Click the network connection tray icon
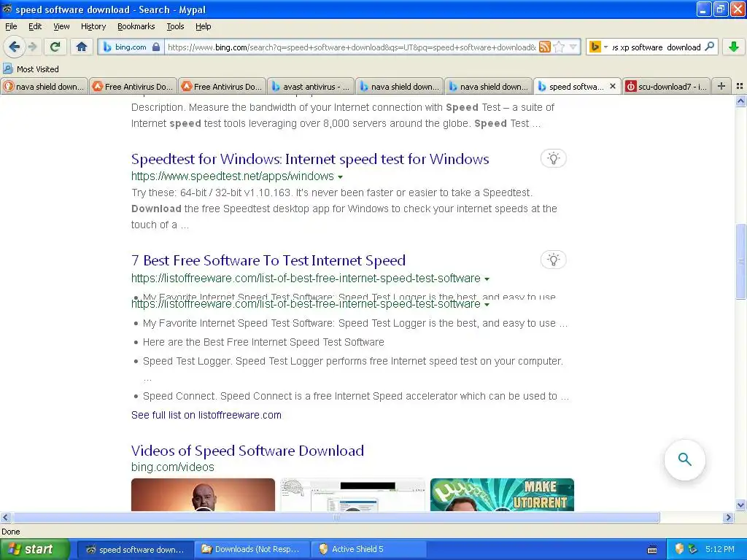Viewport: 747px width, 560px height. [x=693, y=549]
